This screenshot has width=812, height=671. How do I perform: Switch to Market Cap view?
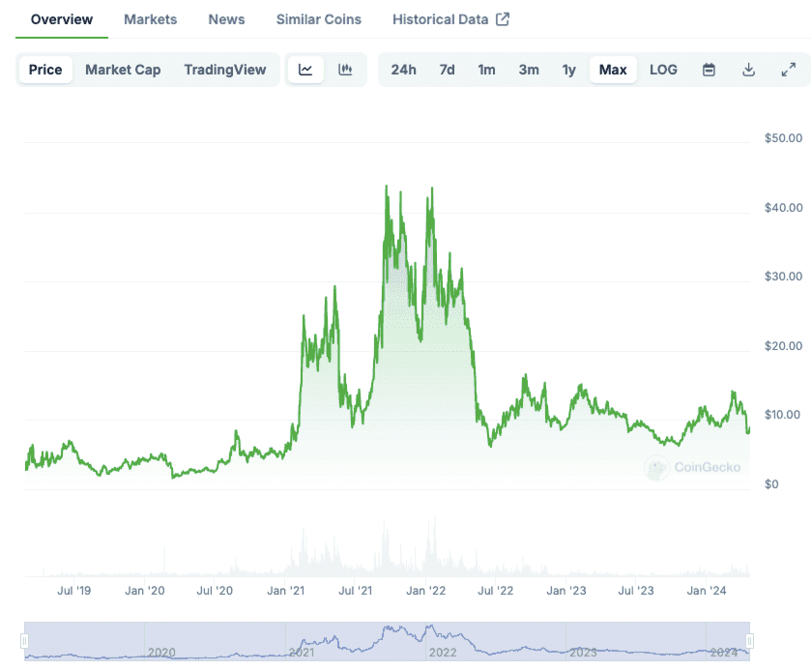[x=123, y=69]
